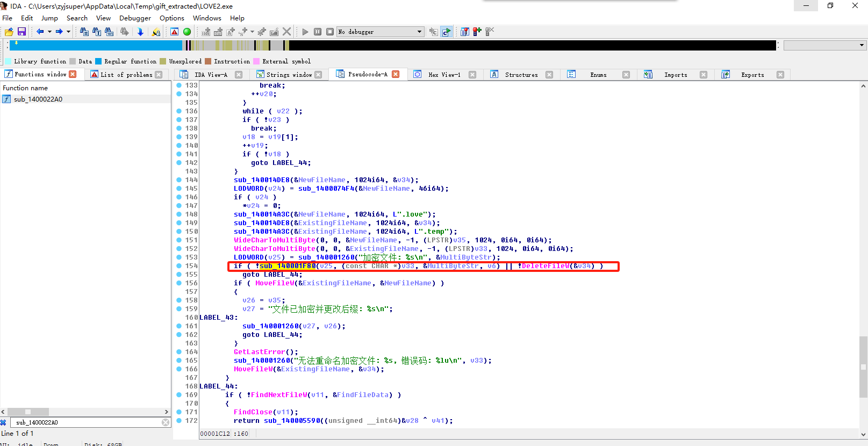
Task: Click the Unexplored olive legend swatch
Action: tap(163, 61)
